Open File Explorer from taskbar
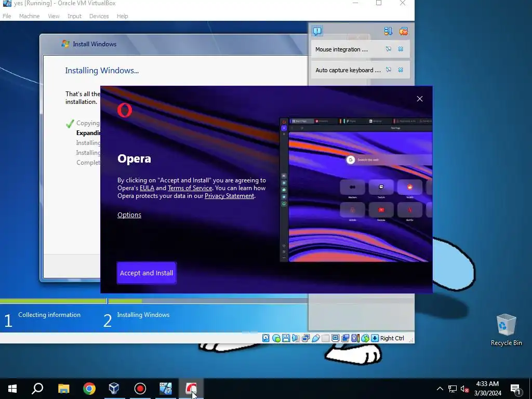 (x=63, y=389)
